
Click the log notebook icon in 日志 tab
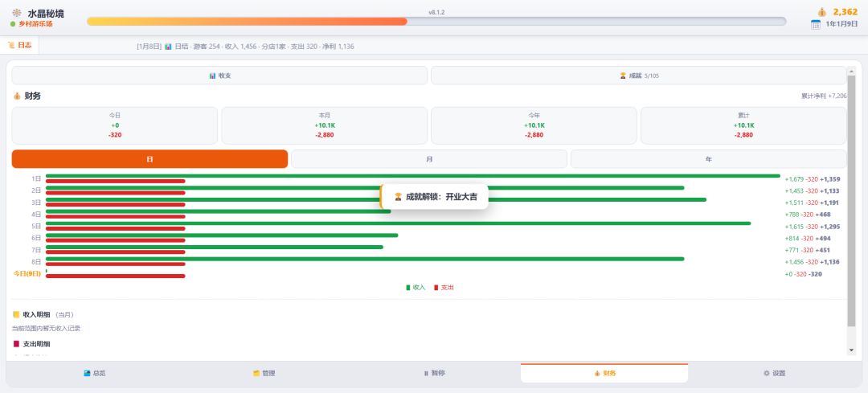pos(11,45)
